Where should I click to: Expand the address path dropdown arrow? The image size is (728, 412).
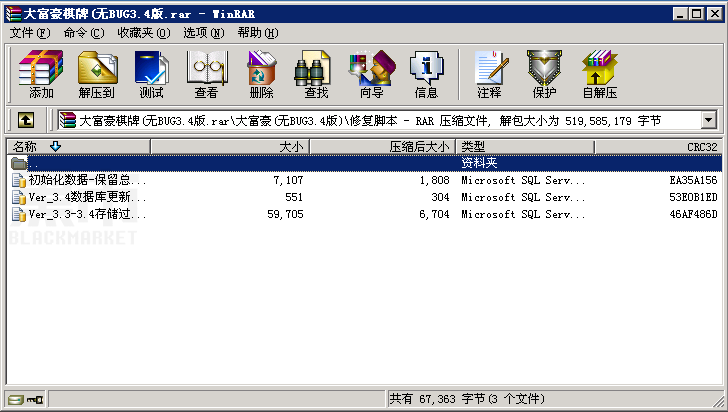click(x=708, y=120)
